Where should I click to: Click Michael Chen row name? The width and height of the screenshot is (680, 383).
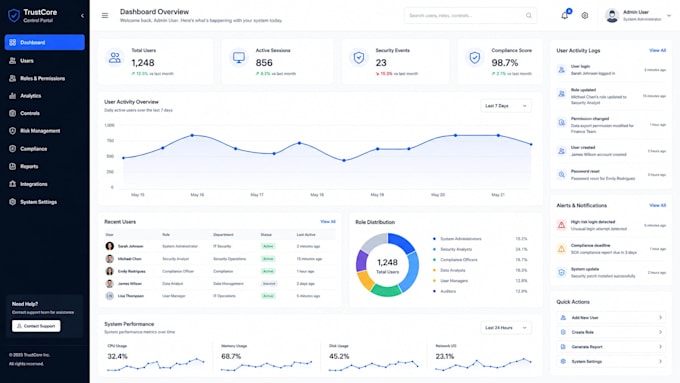130,259
